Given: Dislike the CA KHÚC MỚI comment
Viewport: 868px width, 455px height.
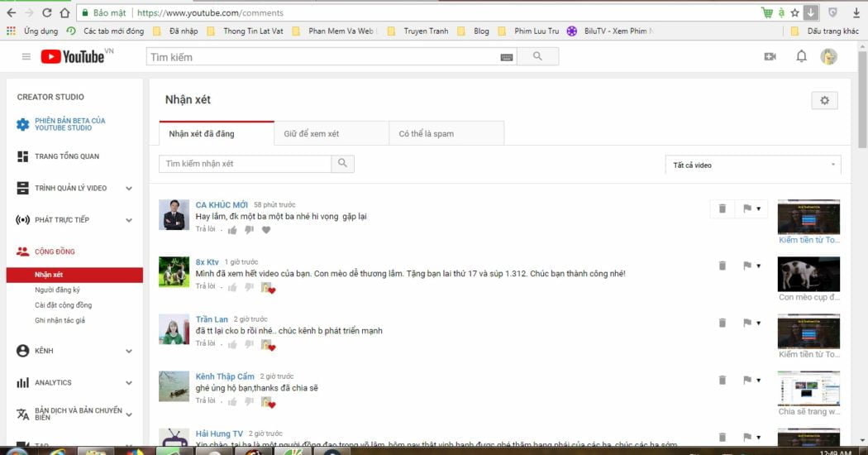Looking at the screenshot, I should point(249,229).
